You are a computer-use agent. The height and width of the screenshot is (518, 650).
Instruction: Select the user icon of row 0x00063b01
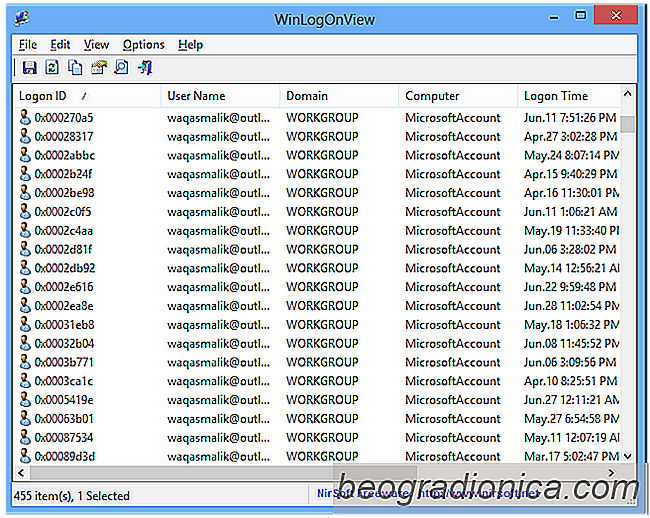[25, 419]
